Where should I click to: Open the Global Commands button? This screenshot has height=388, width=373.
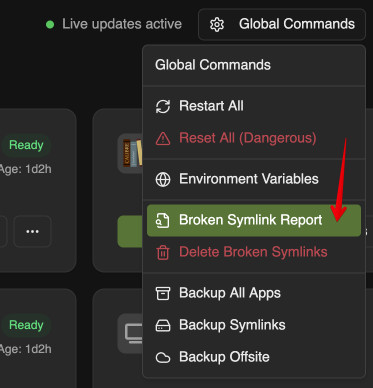click(x=282, y=24)
